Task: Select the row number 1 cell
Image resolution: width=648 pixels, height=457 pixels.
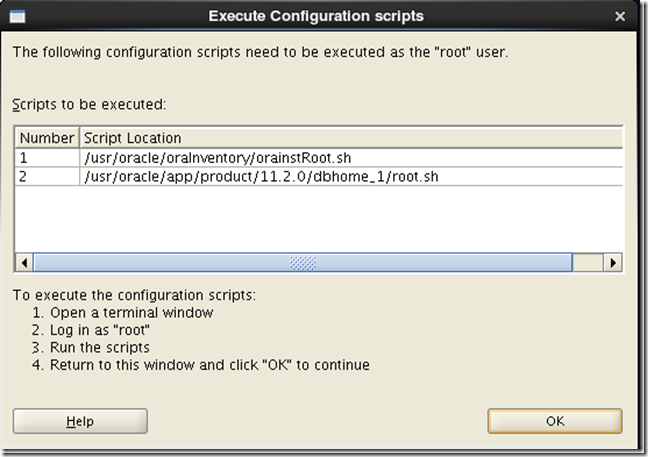Action: coord(47,158)
